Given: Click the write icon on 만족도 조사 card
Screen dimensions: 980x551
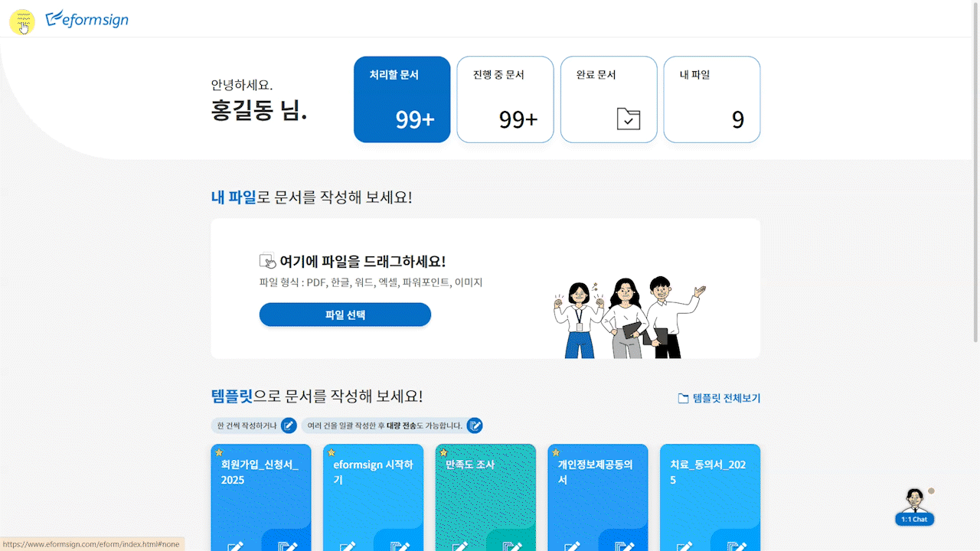Looking at the screenshot, I should point(460,546).
